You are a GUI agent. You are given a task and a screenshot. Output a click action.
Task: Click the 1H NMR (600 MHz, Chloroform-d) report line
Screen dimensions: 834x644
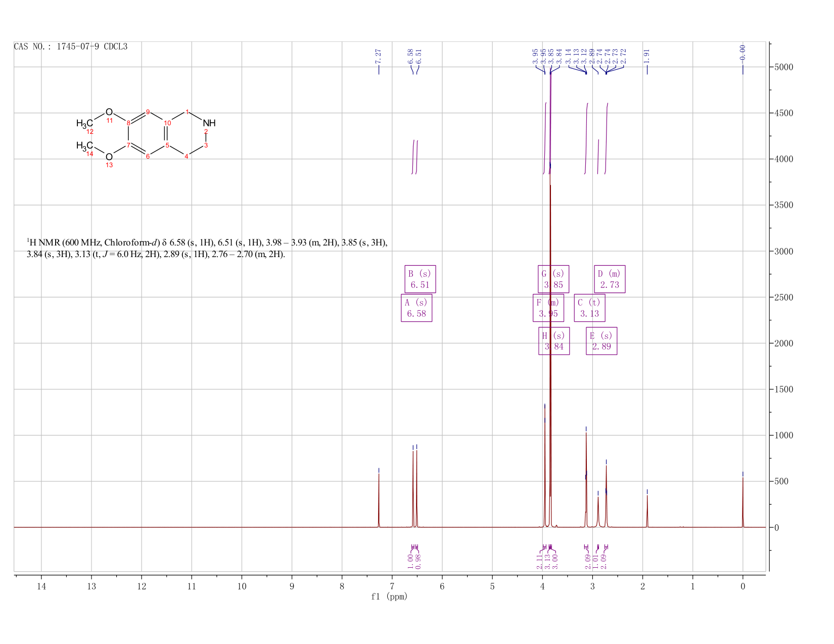(x=207, y=243)
